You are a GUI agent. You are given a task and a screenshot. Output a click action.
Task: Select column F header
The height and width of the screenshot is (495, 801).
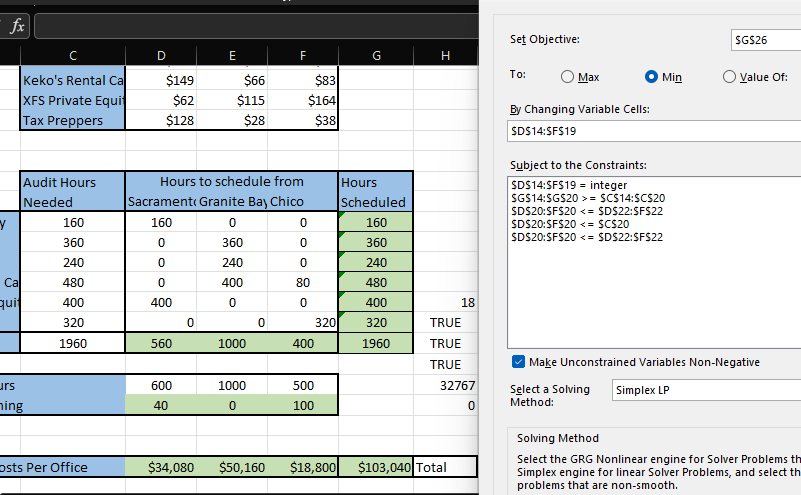[303, 56]
